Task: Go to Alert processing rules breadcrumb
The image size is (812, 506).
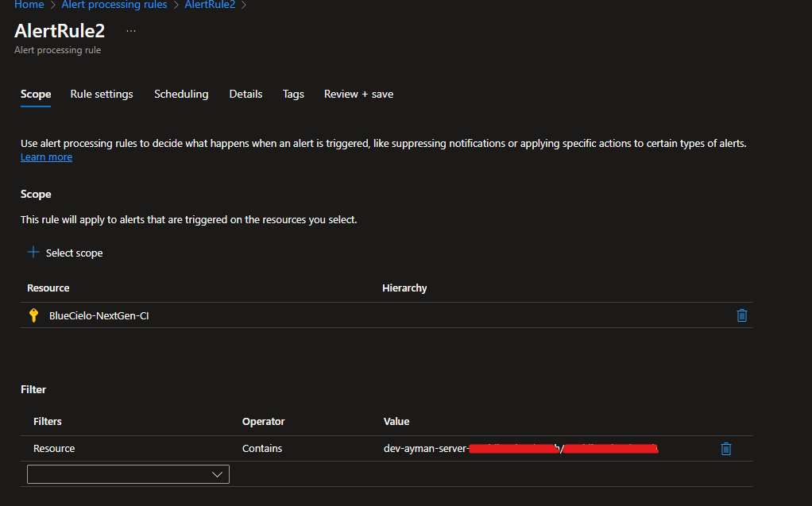Action: (114, 5)
